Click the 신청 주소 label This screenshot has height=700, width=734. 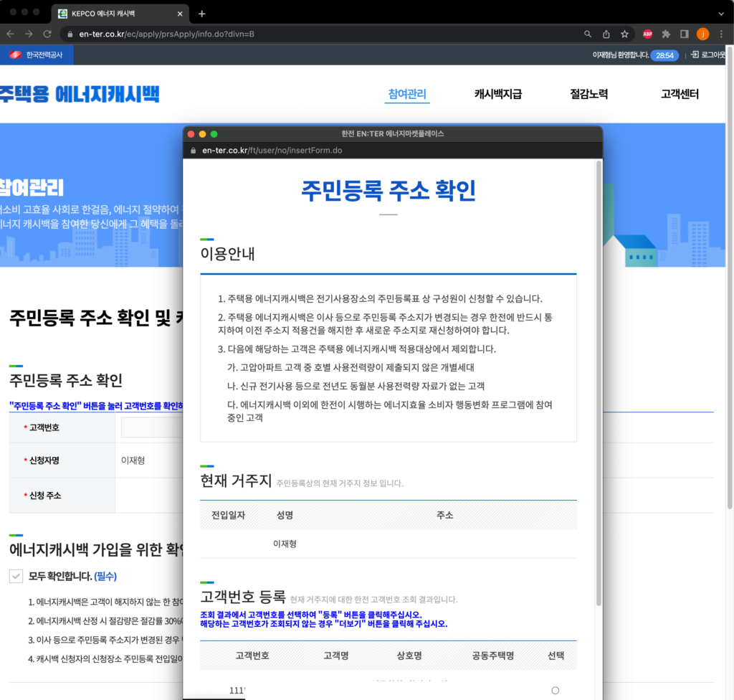(45, 496)
